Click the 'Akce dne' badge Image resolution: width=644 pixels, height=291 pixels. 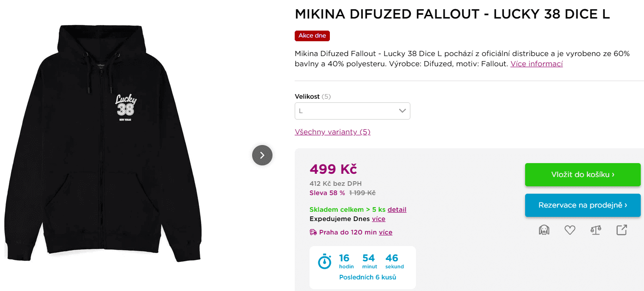(x=312, y=36)
